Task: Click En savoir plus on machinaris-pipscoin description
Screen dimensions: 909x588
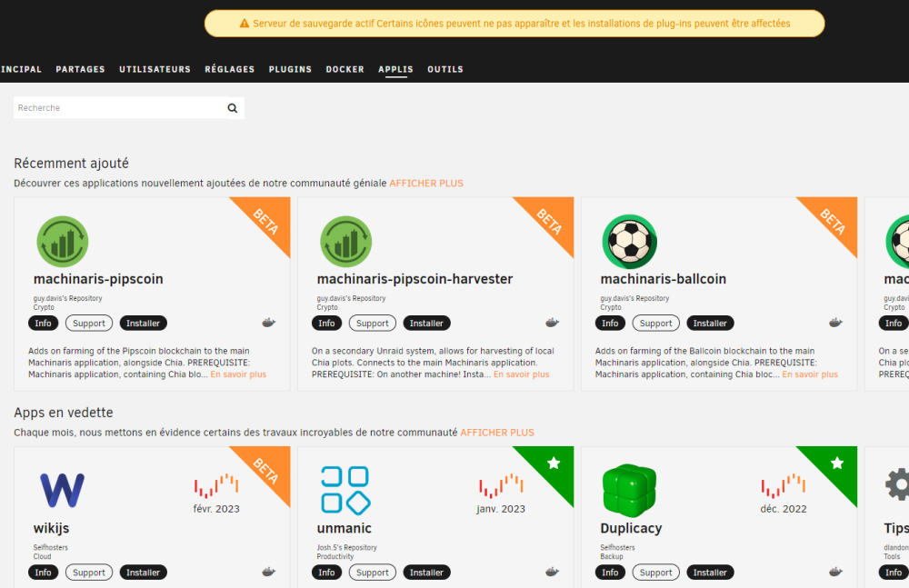Action: [x=238, y=374]
